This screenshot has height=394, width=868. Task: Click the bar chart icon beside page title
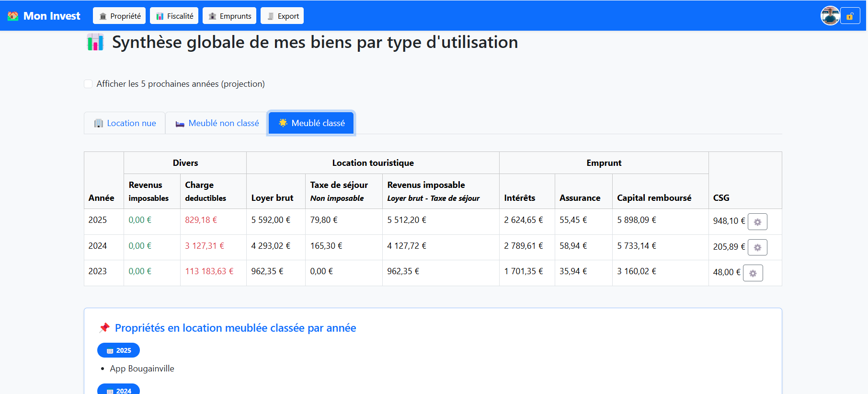click(95, 42)
